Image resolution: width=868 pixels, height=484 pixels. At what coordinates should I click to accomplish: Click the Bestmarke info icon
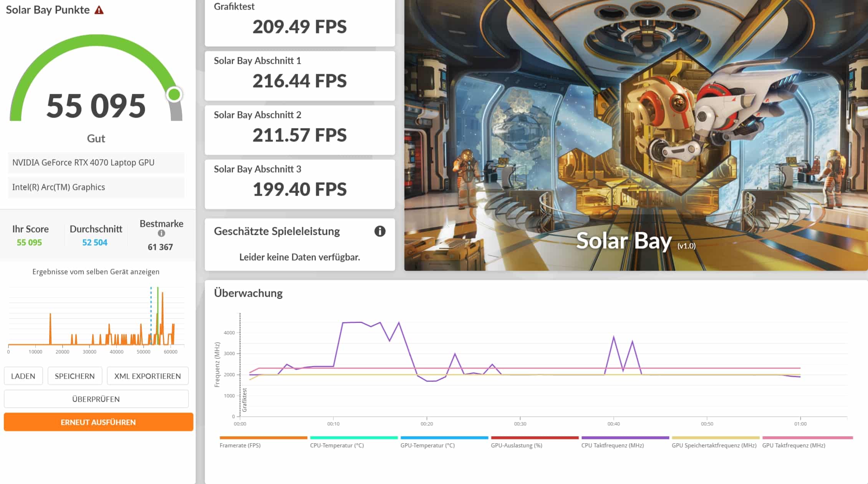point(161,233)
